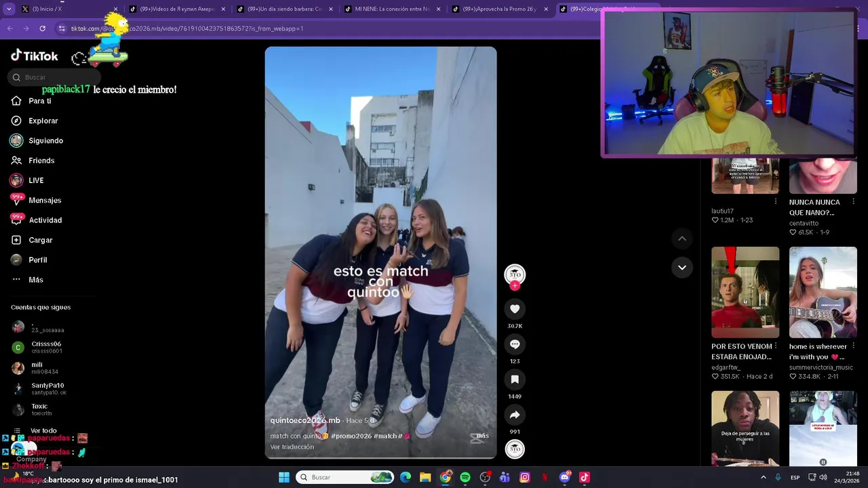This screenshot has height=488, width=868.
Task: Open creator link edgarftw_
Action: pyautogui.click(x=726, y=367)
